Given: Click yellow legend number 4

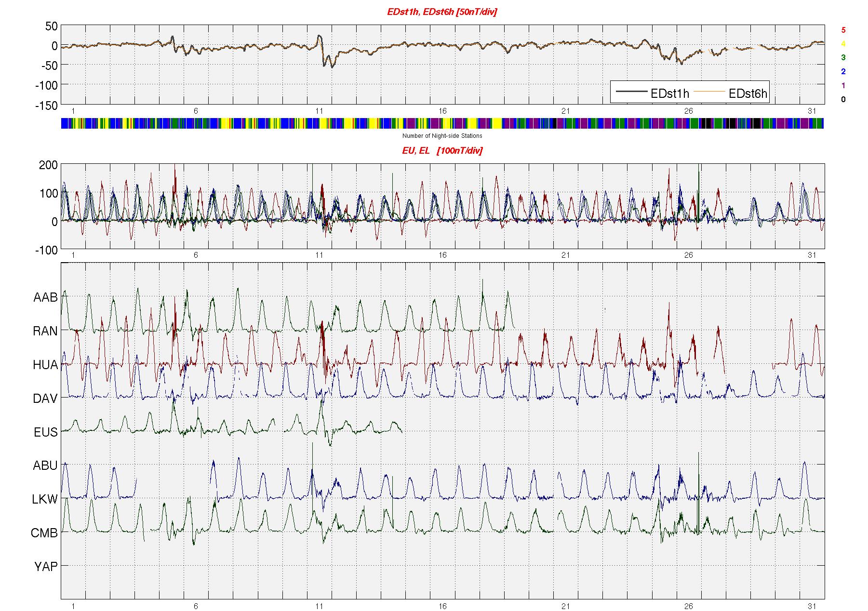Looking at the screenshot, I should coord(843,44).
